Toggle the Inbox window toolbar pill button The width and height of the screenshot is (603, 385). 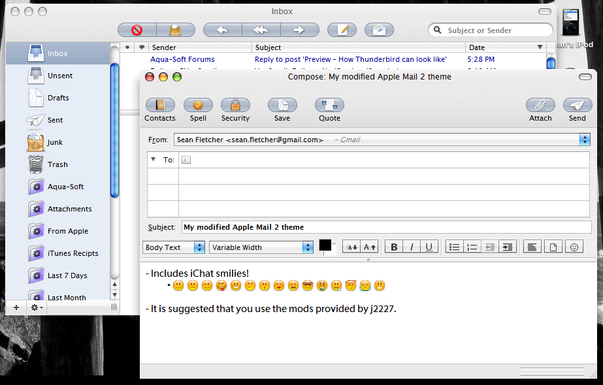click(544, 11)
